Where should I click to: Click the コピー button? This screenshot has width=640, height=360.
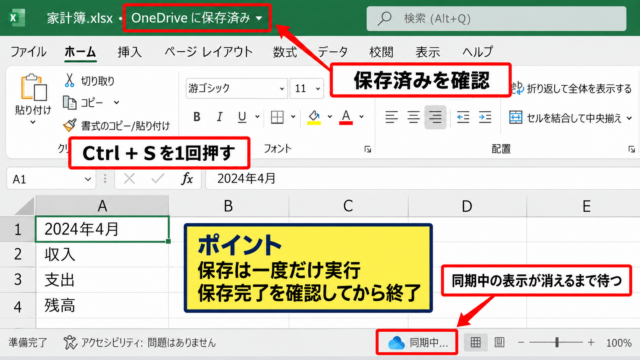click(84, 102)
